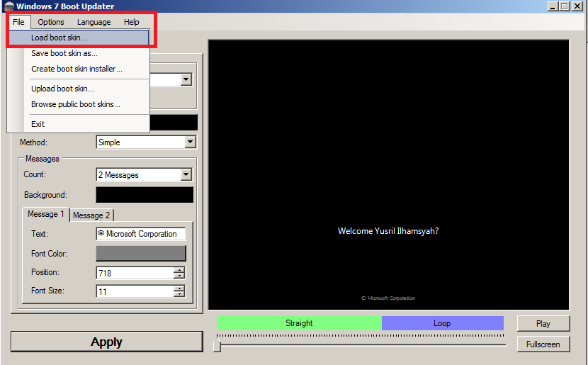Click the animation frame slider thumb
Viewport: 588px width, 365px height.
click(x=217, y=345)
